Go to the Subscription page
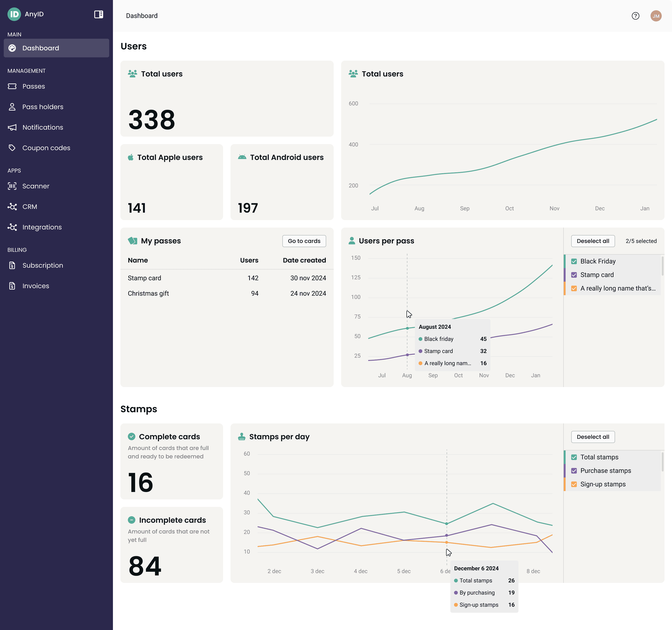 point(43,266)
